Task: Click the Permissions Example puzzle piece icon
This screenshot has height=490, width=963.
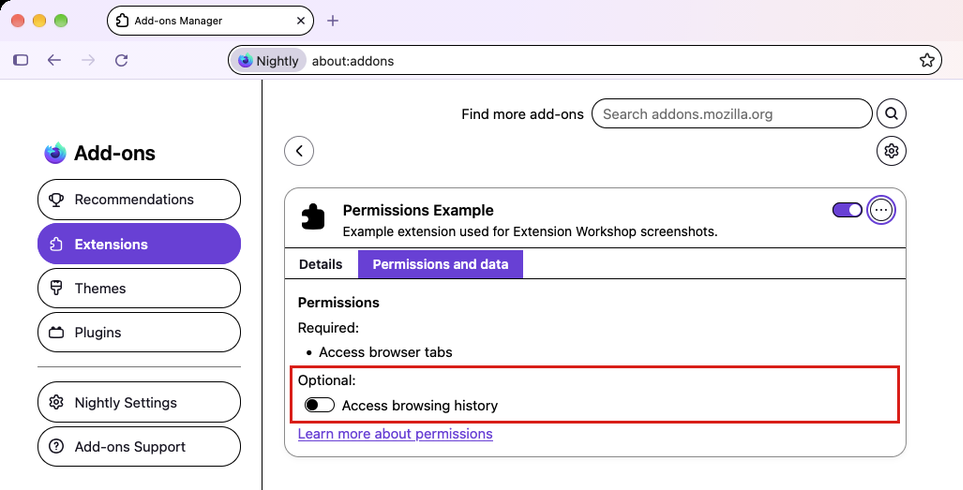Action: [313, 217]
